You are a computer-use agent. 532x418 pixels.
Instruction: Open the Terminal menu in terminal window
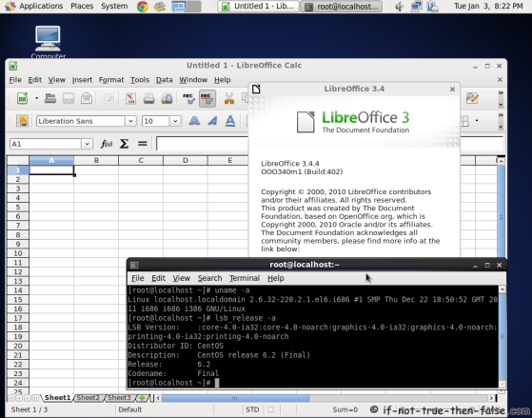(245, 278)
